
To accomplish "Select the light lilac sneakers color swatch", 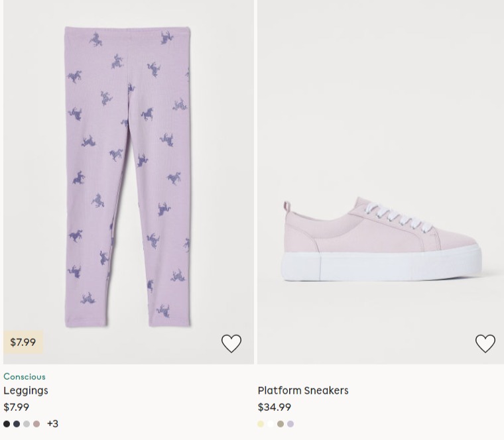I will (290, 424).
